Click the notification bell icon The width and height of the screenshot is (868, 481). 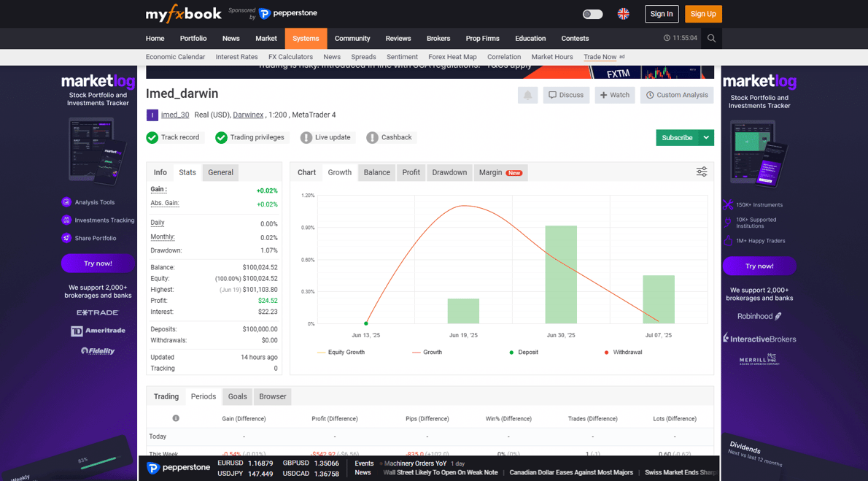coord(527,96)
